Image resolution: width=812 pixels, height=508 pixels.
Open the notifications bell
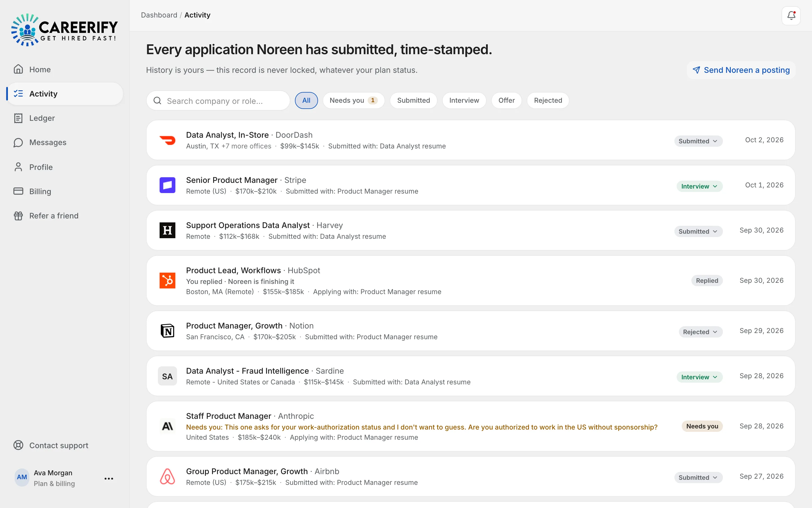(x=791, y=16)
